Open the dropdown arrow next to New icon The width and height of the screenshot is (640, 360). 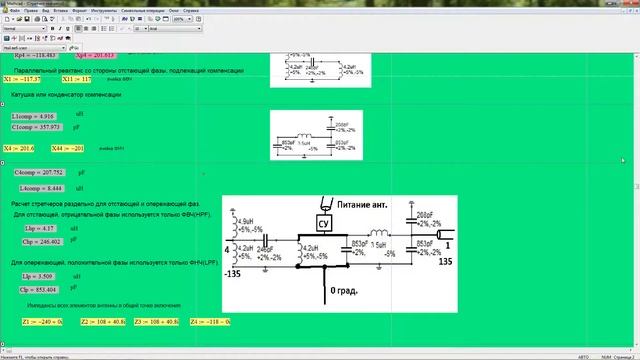(13, 19)
